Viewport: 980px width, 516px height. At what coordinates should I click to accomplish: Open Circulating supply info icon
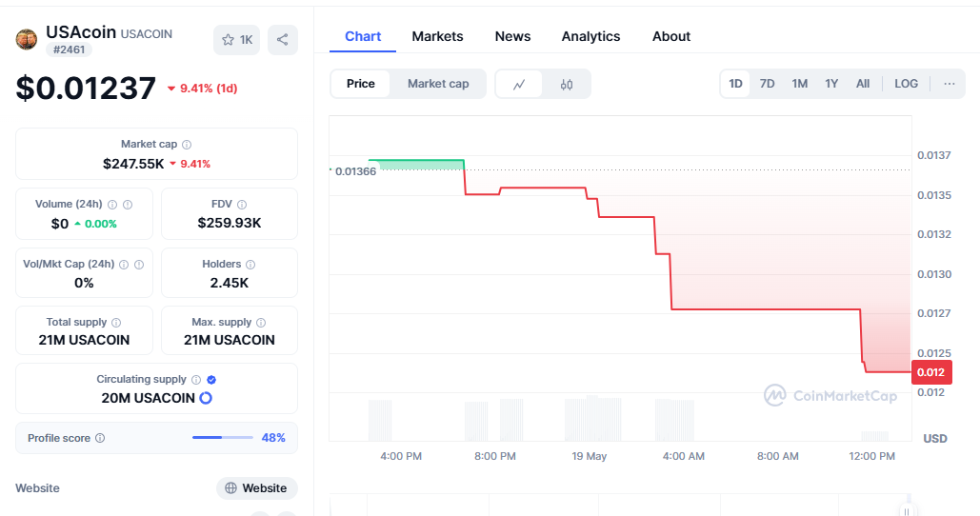tap(196, 379)
